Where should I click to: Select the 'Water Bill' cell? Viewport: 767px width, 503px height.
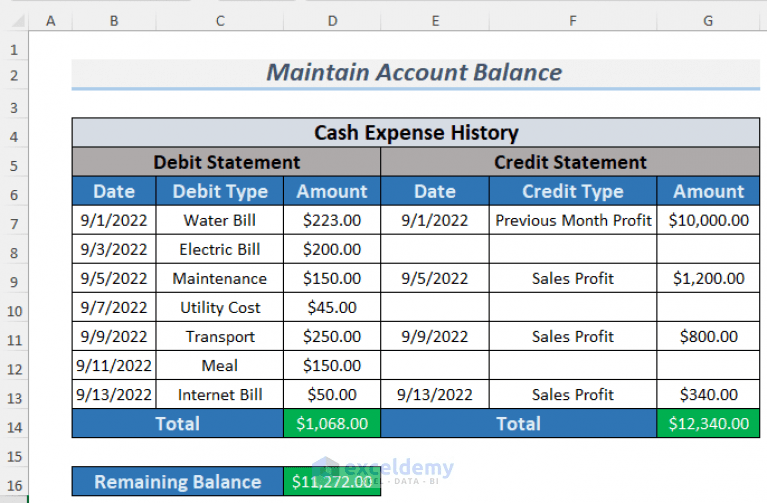[x=220, y=220]
